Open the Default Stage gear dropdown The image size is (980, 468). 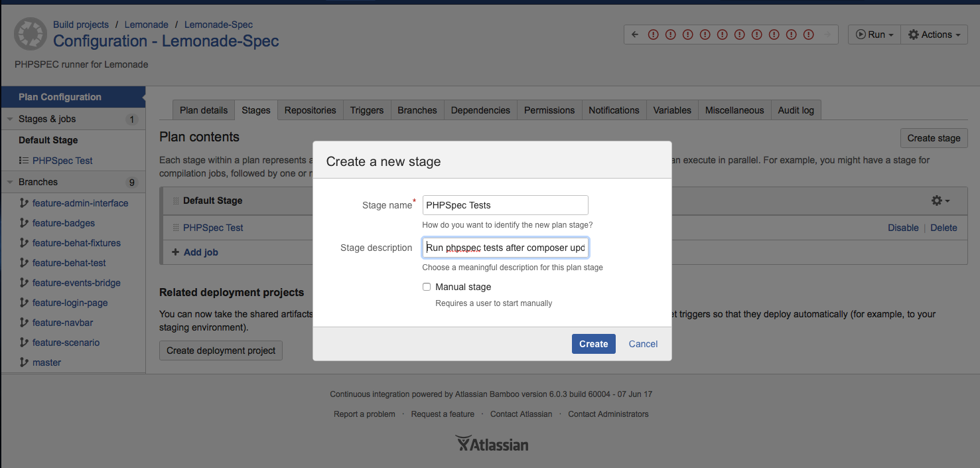[941, 200]
